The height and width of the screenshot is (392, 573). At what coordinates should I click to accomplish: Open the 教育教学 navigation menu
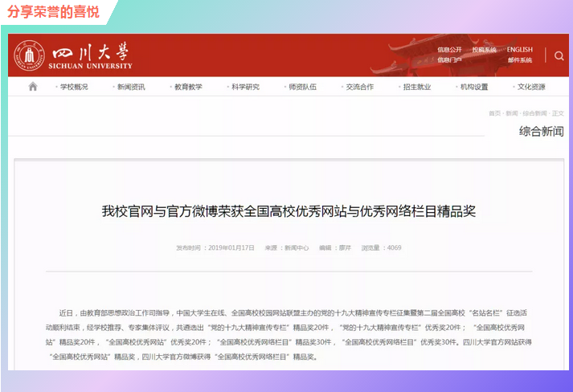coord(187,87)
